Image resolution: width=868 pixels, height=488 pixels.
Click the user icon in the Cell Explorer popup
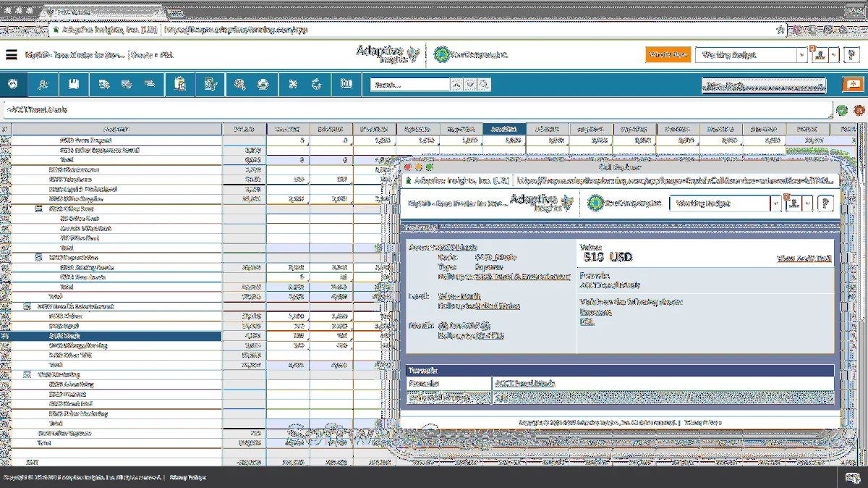[793, 203]
